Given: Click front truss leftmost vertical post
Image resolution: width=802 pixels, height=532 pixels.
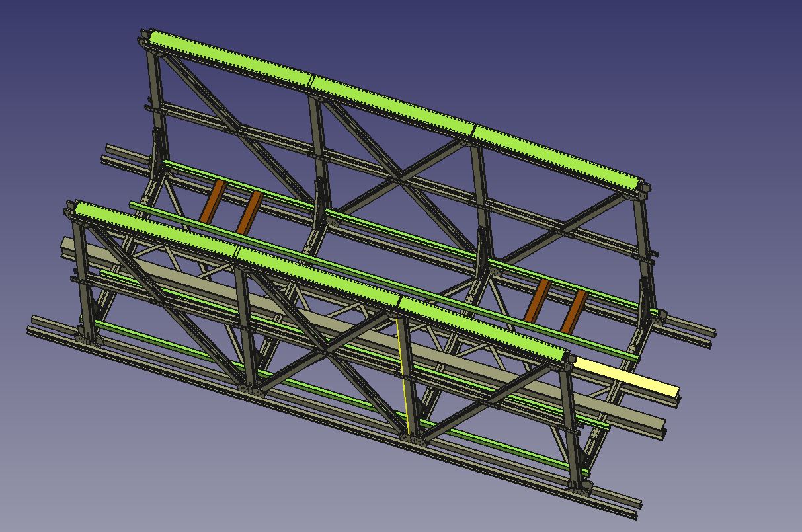Looking at the screenshot, I should (x=81, y=278).
